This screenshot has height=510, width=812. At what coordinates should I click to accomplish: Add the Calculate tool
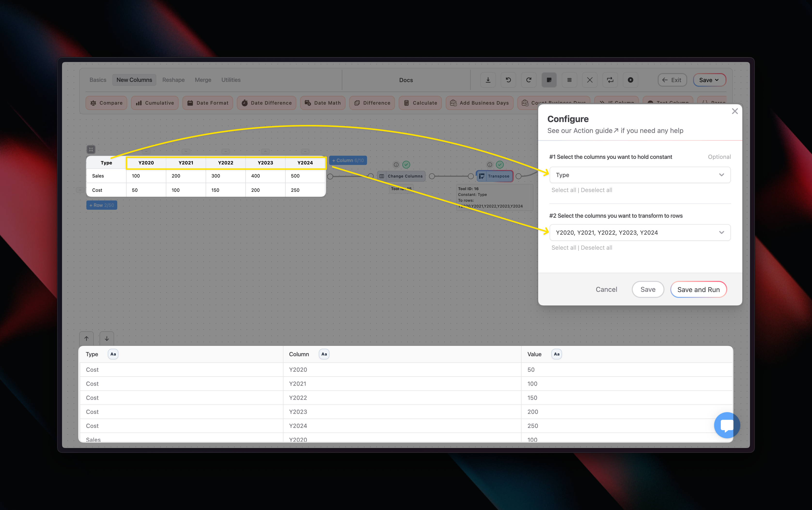tap(420, 103)
